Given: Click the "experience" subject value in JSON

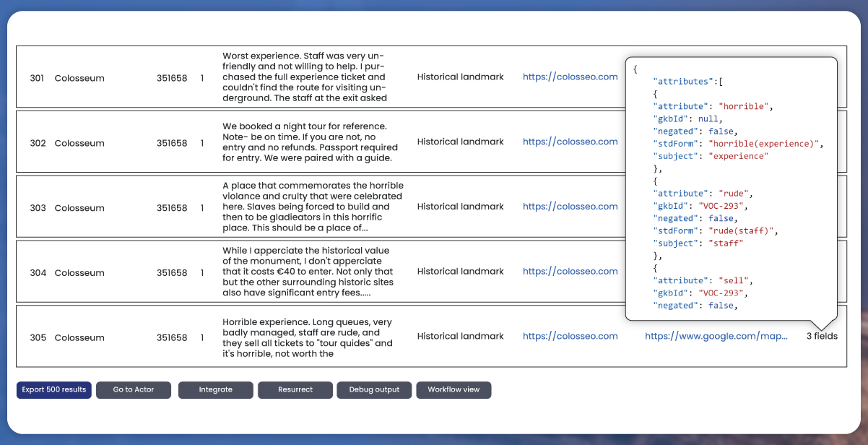Looking at the screenshot, I should [738, 156].
